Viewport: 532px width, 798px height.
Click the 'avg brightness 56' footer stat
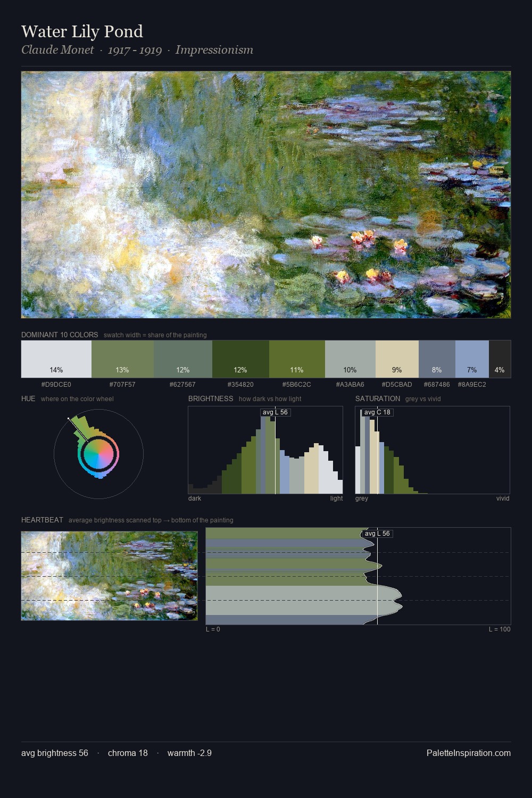[55, 753]
